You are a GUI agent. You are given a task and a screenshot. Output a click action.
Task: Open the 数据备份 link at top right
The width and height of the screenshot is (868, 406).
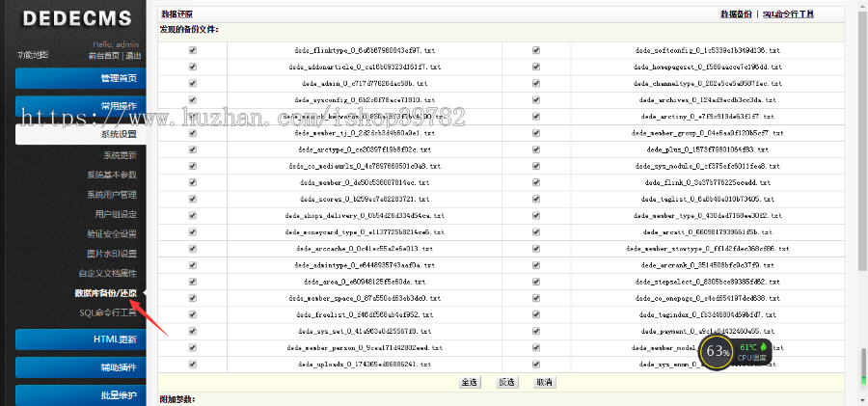click(x=736, y=14)
